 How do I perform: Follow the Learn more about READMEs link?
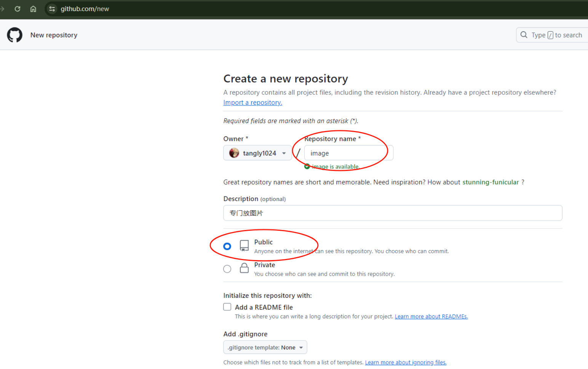pyautogui.click(x=431, y=316)
